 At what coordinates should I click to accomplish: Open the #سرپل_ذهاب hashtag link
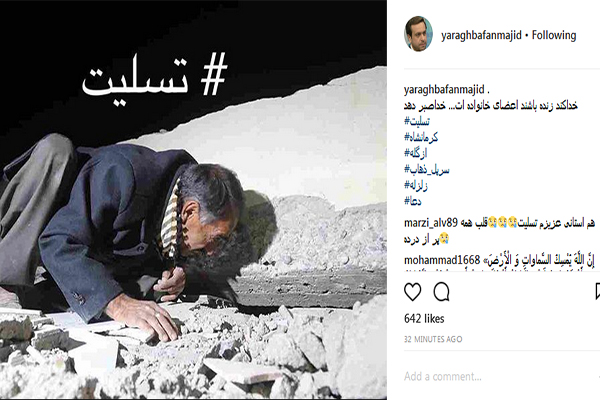coord(427,169)
